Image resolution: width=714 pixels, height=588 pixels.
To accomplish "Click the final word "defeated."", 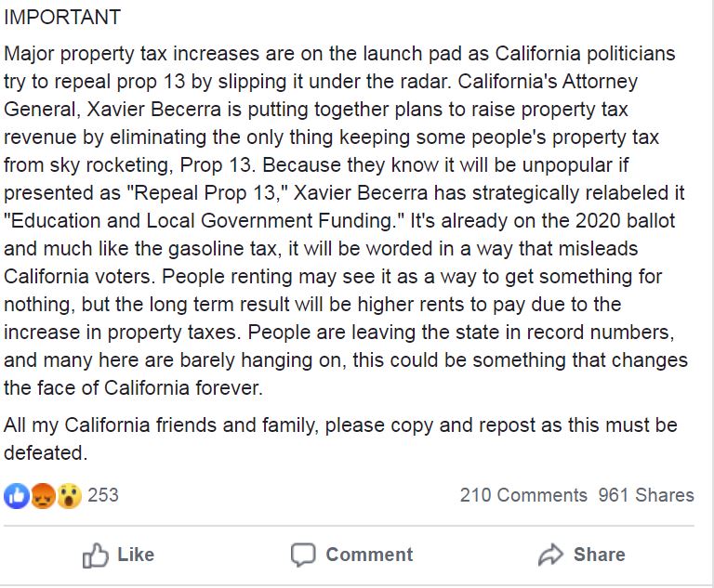I will click(46, 453).
